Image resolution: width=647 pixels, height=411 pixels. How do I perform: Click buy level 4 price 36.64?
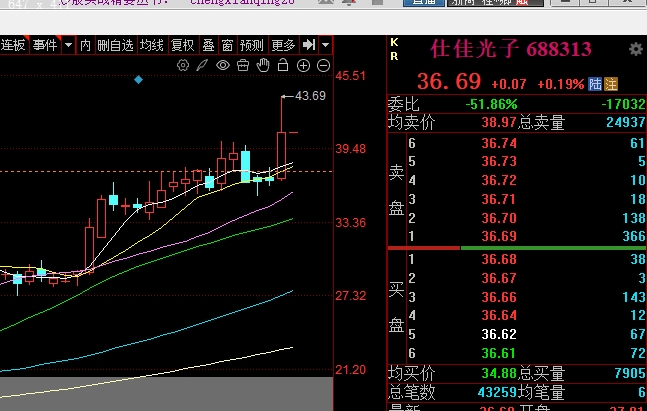(499, 315)
